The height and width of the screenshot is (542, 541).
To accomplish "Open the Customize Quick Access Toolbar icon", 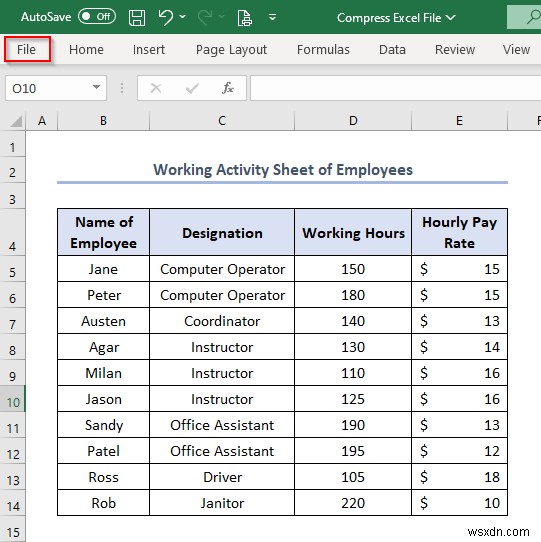I will (272, 17).
